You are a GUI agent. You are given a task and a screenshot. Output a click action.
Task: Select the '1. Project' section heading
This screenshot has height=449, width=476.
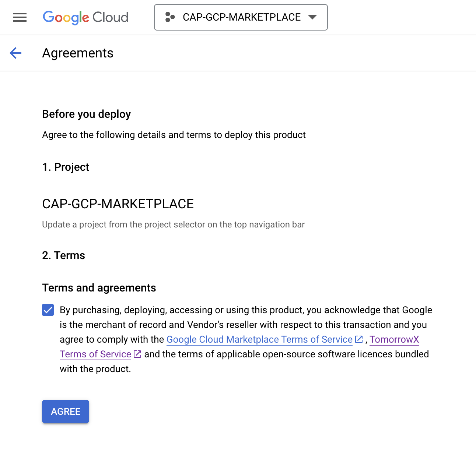(x=66, y=167)
